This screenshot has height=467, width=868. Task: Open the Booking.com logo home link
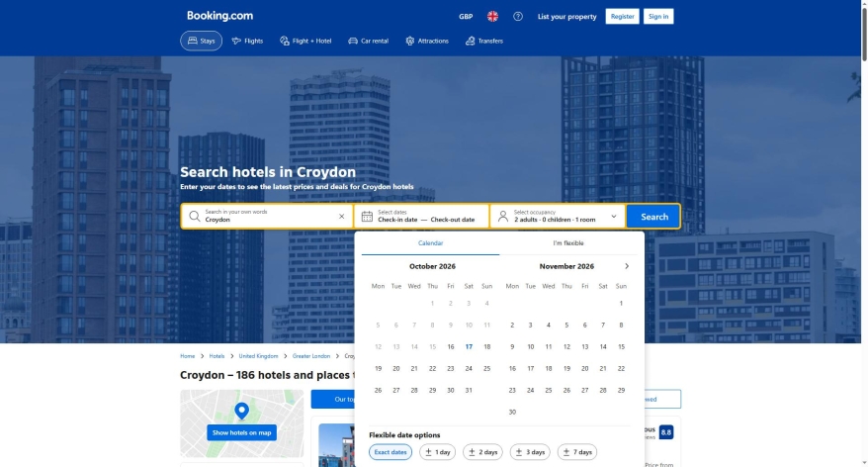click(219, 16)
